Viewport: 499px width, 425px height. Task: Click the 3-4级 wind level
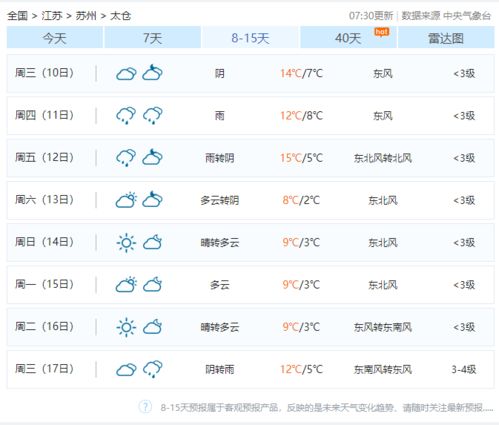click(x=464, y=369)
